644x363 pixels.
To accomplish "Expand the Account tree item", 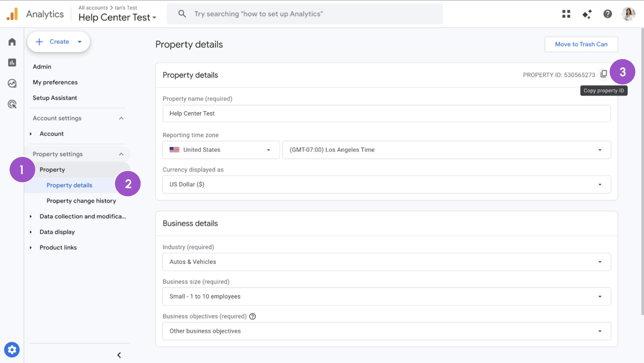I will click(x=31, y=134).
